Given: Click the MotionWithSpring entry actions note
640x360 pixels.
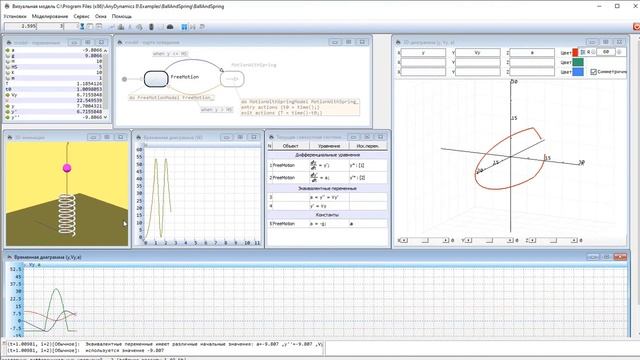Looking at the screenshot, I should [300, 107].
